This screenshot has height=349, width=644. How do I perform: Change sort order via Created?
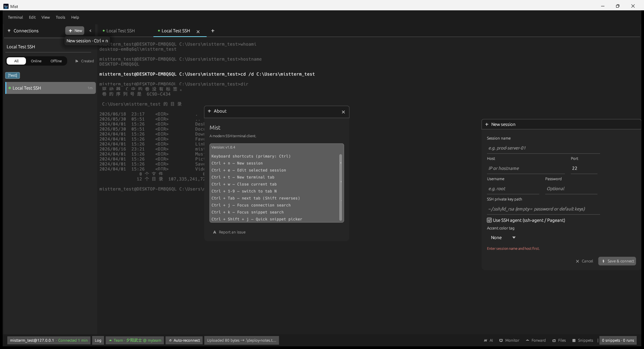tap(84, 61)
